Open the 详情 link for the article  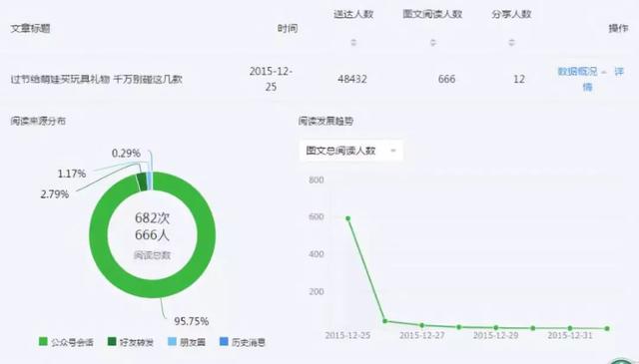pyautogui.click(x=619, y=72)
